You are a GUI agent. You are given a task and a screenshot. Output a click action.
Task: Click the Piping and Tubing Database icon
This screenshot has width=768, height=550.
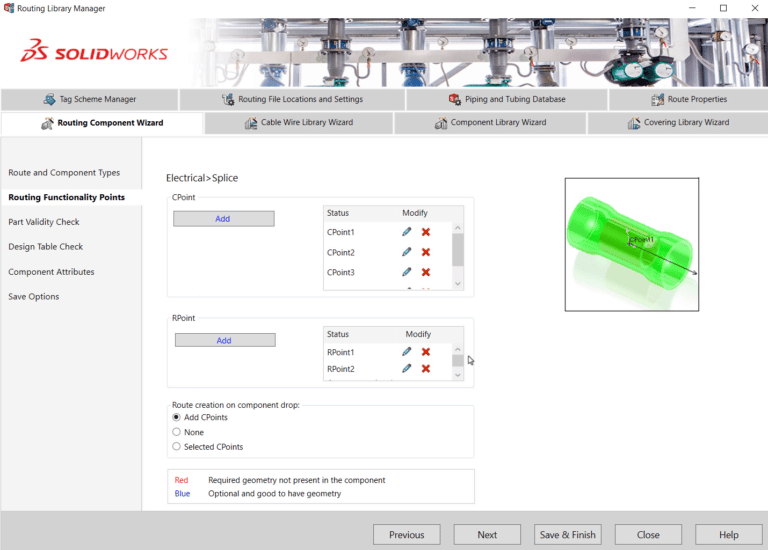tap(455, 99)
